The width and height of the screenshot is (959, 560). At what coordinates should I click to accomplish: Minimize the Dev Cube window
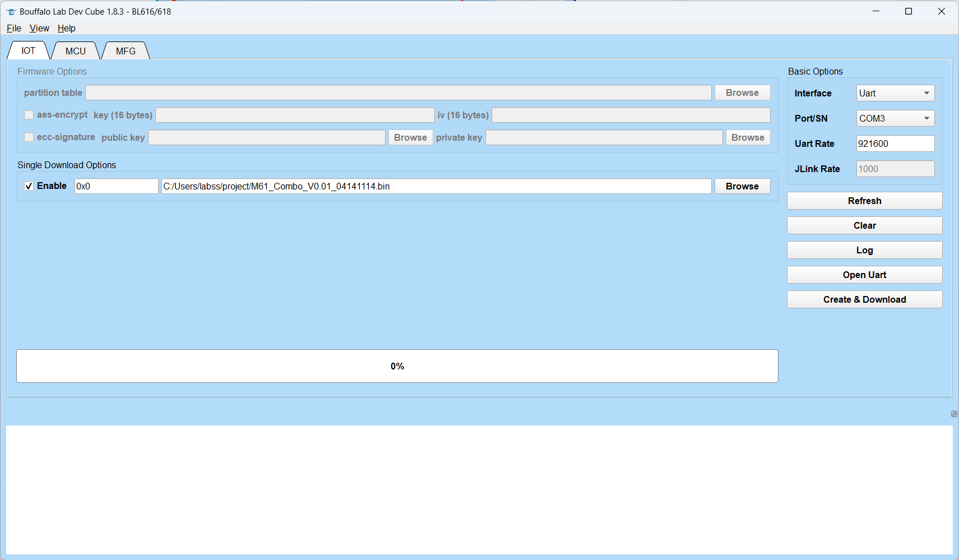point(876,11)
